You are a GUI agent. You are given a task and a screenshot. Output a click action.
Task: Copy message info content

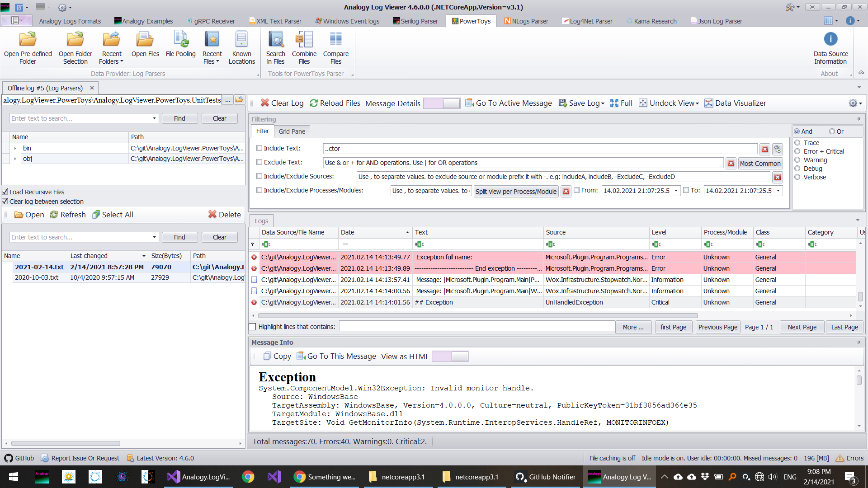coord(277,356)
